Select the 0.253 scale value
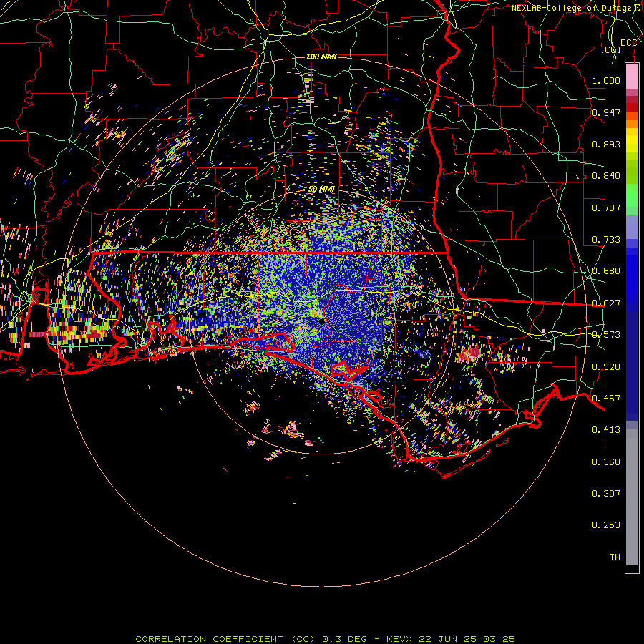Viewport: 644px width, 644px height. [606, 525]
